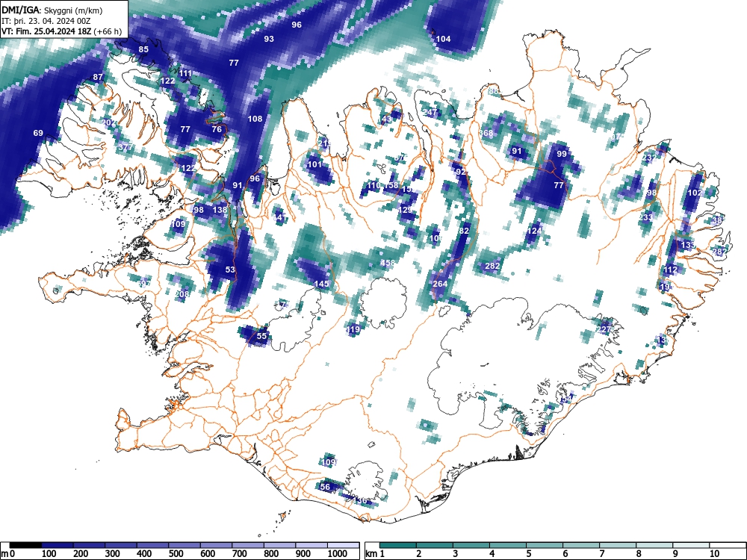Click the map value 93 over the sea
This screenshot has height=560, width=747.
269,39
